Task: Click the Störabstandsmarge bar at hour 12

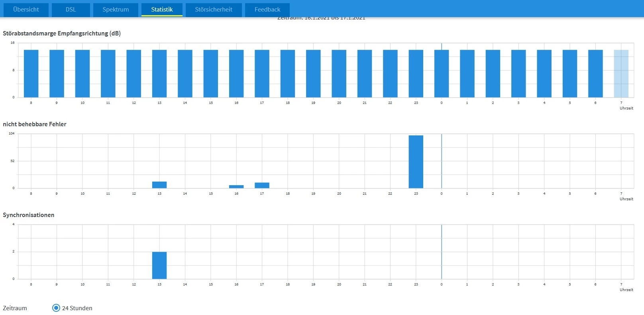Action: click(x=134, y=74)
